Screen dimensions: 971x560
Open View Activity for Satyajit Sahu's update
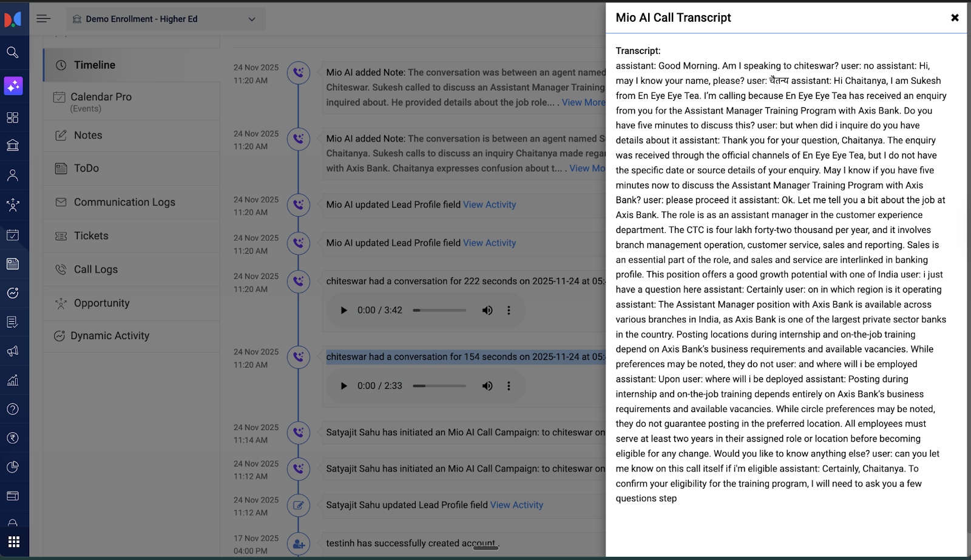[x=516, y=505]
